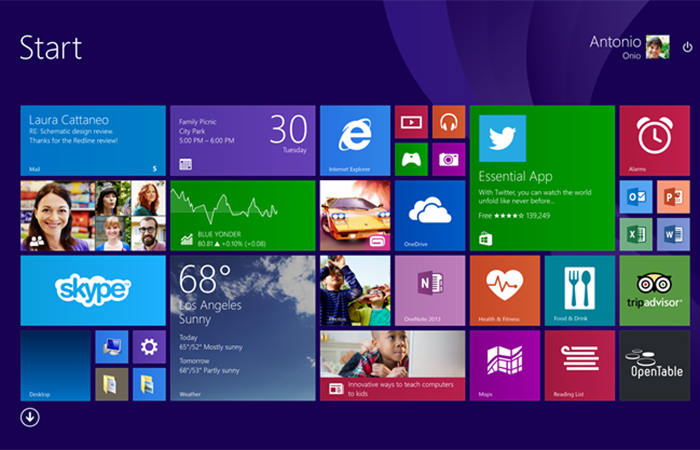
Task: Click the Start heading text
Action: coord(51,48)
